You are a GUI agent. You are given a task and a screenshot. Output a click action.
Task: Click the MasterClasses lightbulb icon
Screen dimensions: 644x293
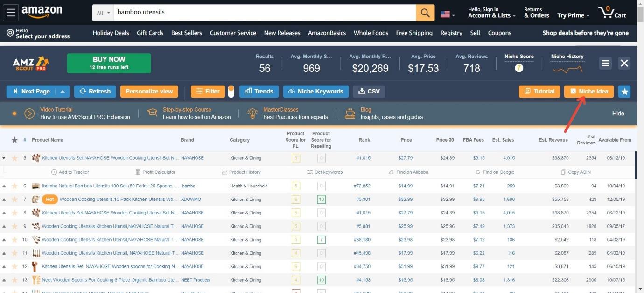(252, 113)
